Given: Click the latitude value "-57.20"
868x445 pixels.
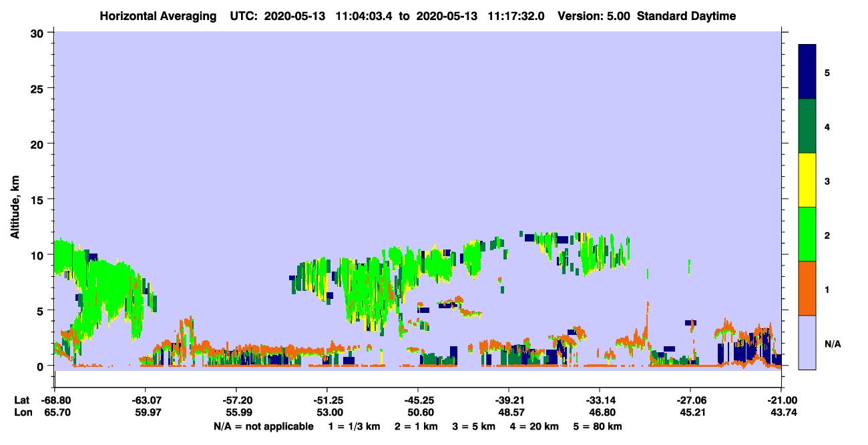Looking at the screenshot, I should pyautogui.click(x=236, y=400).
